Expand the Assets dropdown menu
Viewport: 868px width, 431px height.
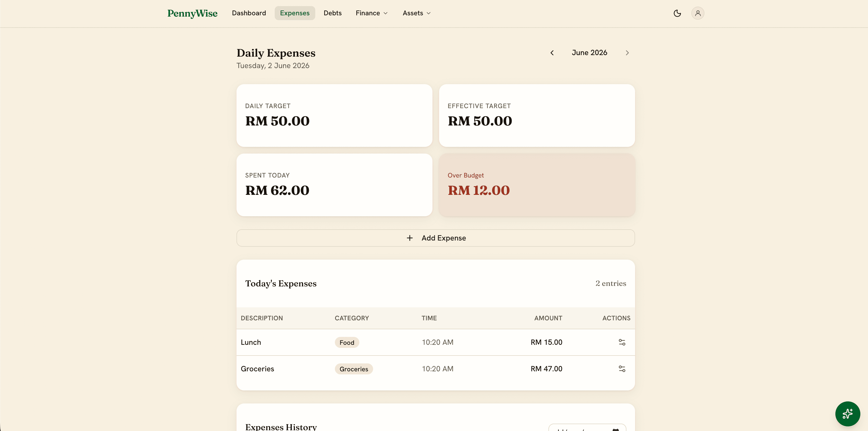pyautogui.click(x=416, y=13)
